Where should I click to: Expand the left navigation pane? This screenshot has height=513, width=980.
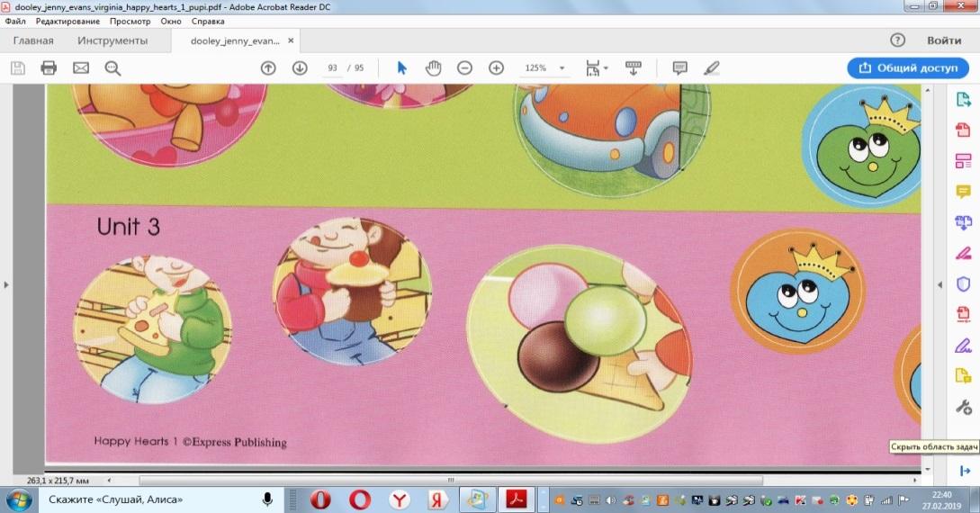click(x=6, y=285)
